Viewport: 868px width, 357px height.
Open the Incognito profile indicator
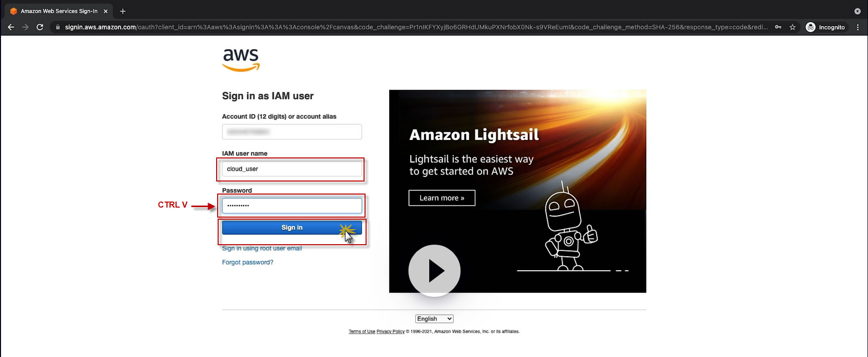coord(825,27)
